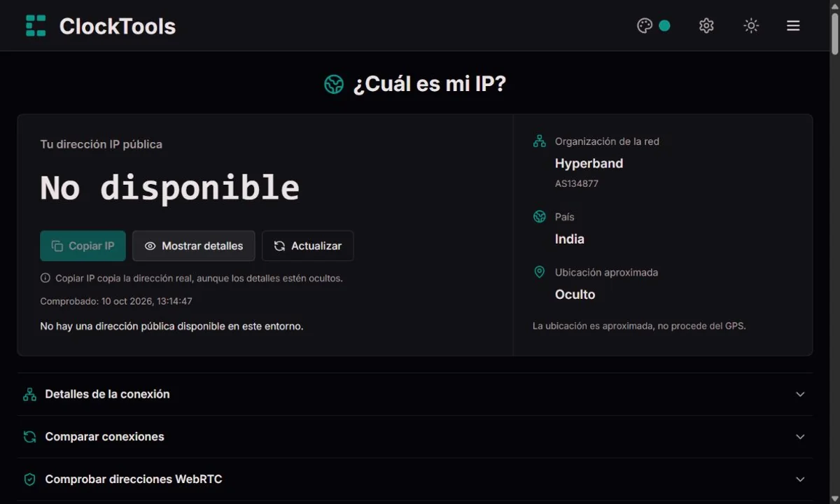Click 'La ubicación es aproximada' note

639,325
